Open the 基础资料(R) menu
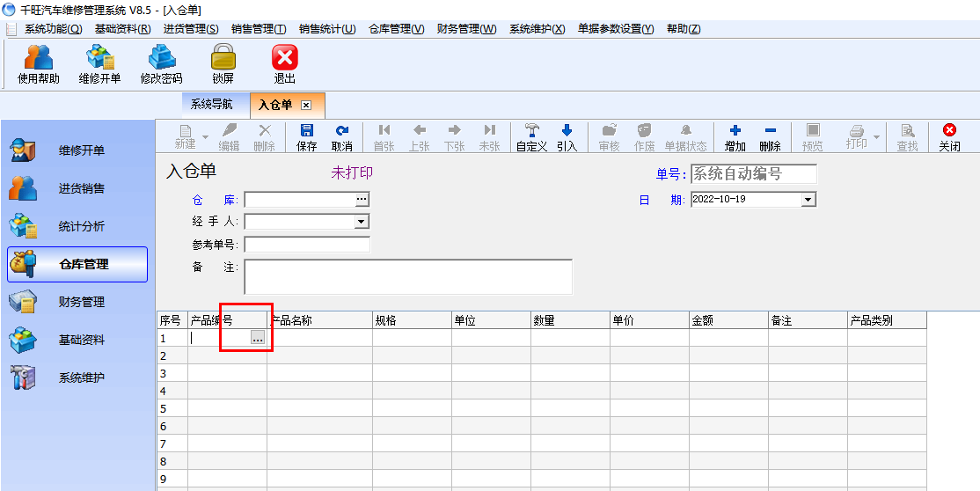The height and width of the screenshot is (491, 980). [x=123, y=29]
